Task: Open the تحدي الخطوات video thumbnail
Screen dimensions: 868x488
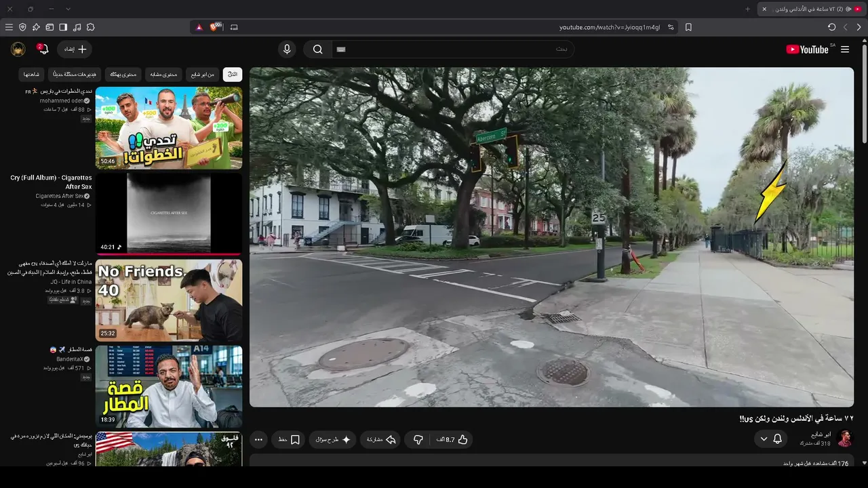Action: [x=169, y=127]
